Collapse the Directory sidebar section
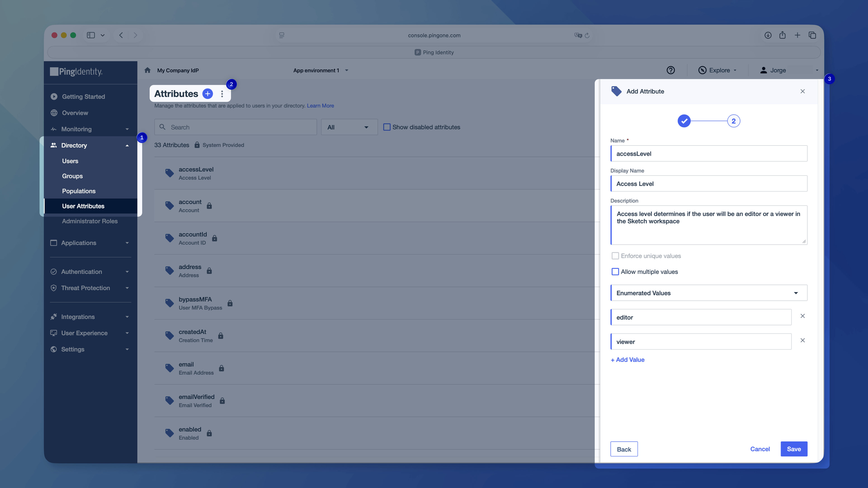 click(90, 145)
